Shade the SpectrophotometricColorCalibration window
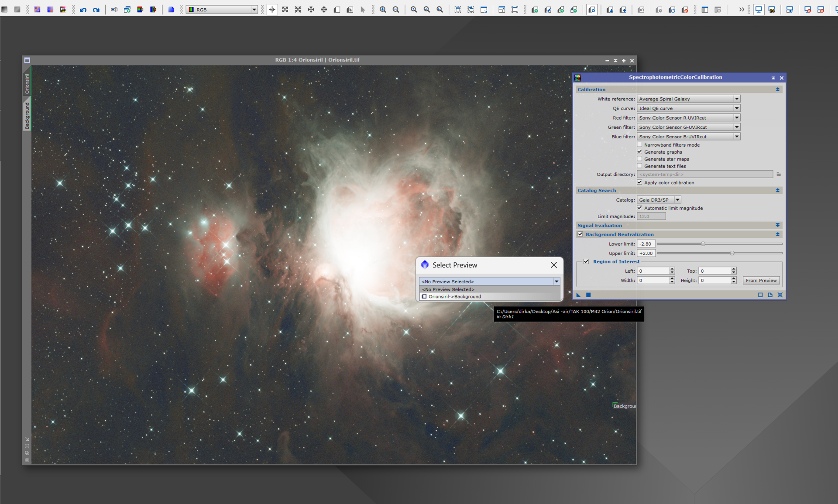Image resolution: width=838 pixels, height=504 pixels. pyautogui.click(x=773, y=78)
